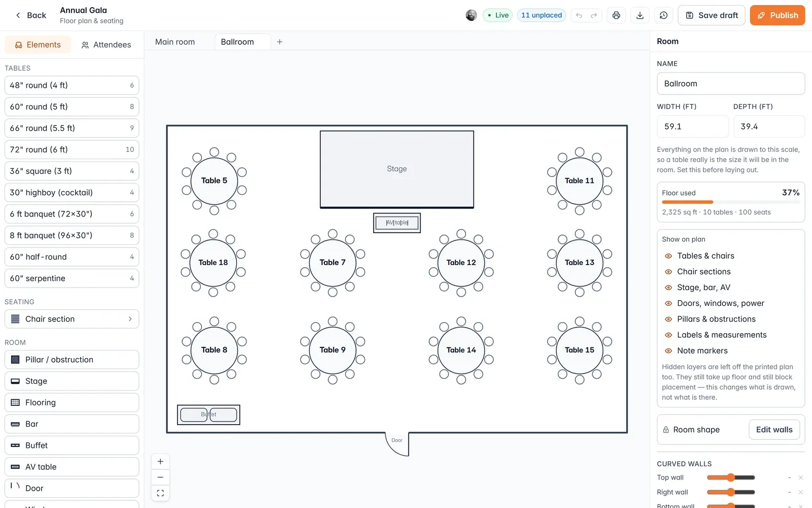Select the Door room element

pyautogui.click(x=72, y=488)
